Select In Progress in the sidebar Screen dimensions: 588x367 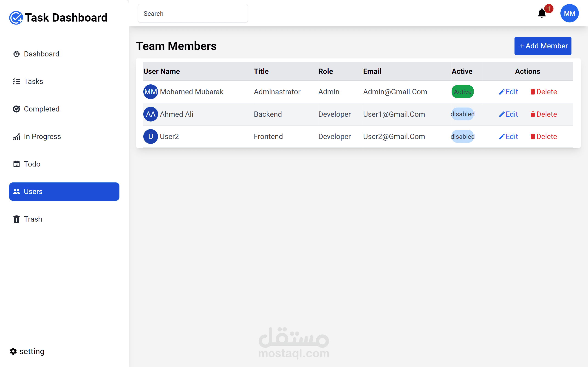point(42,136)
